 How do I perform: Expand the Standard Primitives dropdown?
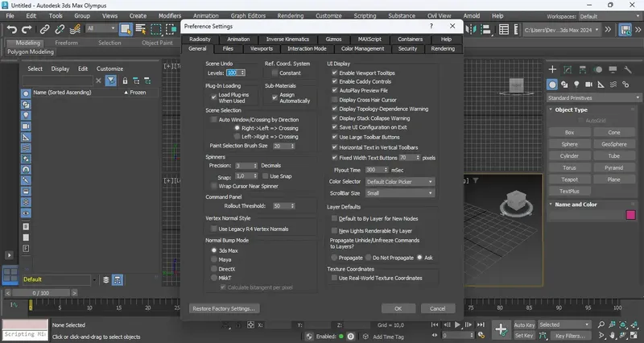(x=594, y=97)
